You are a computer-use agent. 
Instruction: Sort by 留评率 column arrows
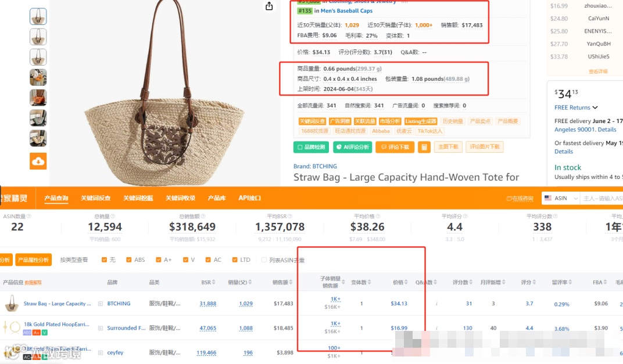571,282
